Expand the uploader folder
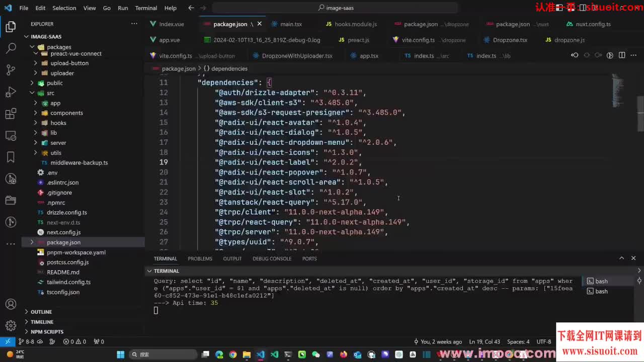 (x=83, y=73)
